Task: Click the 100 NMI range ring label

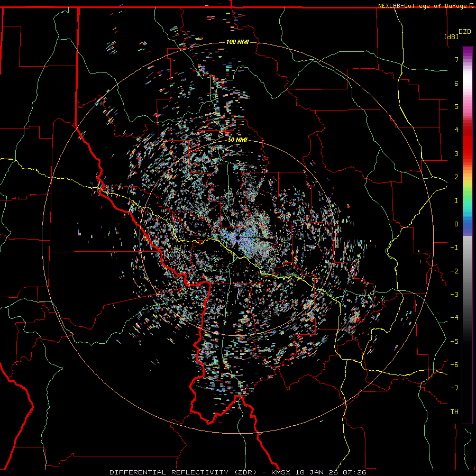Action: pyautogui.click(x=237, y=42)
